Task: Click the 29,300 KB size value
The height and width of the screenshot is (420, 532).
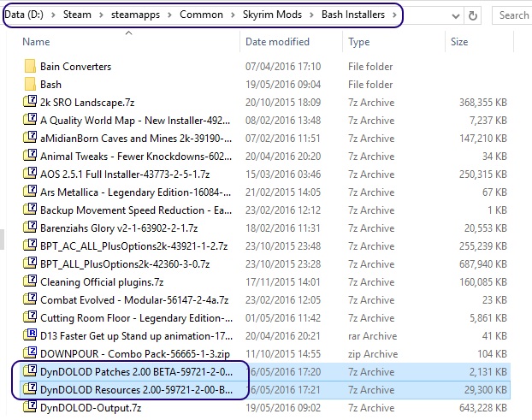Action: (x=486, y=390)
